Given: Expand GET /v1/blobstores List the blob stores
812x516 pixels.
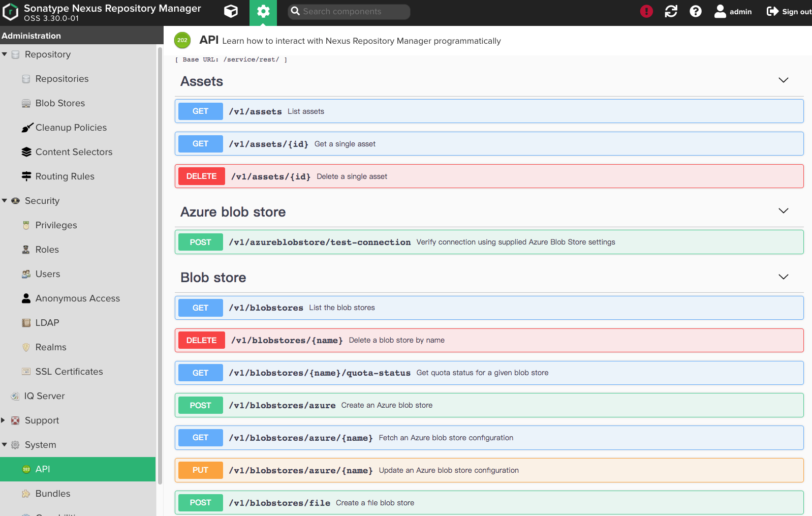Looking at the screenshot, I should (489, 308).
